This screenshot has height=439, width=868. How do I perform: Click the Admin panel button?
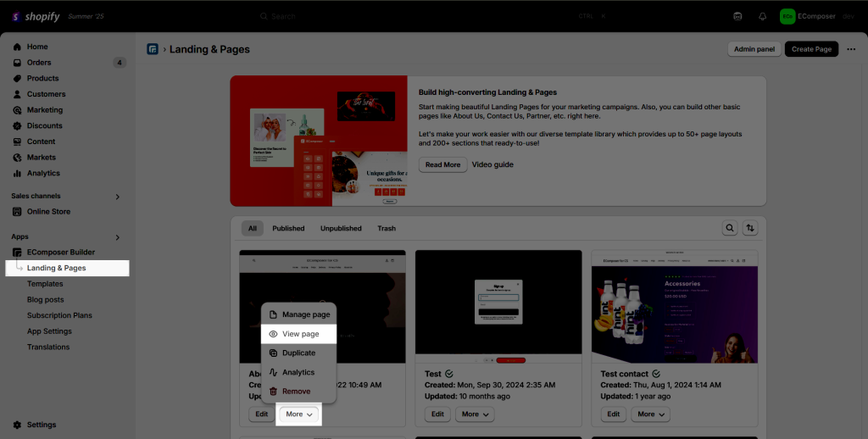754,49
